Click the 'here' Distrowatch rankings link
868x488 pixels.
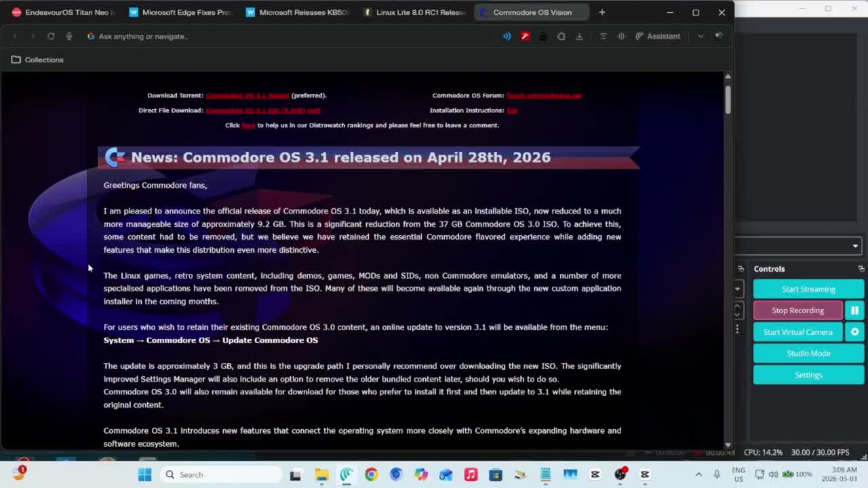248,125
